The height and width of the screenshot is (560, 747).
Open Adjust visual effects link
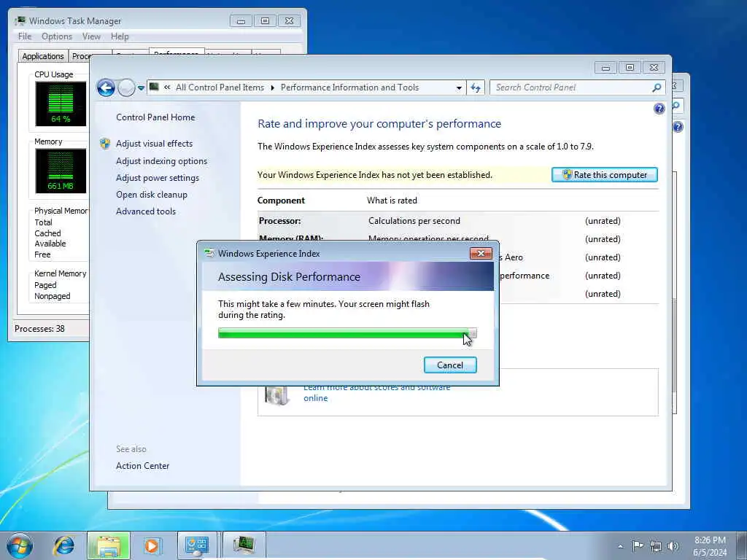tap(155, 144)
